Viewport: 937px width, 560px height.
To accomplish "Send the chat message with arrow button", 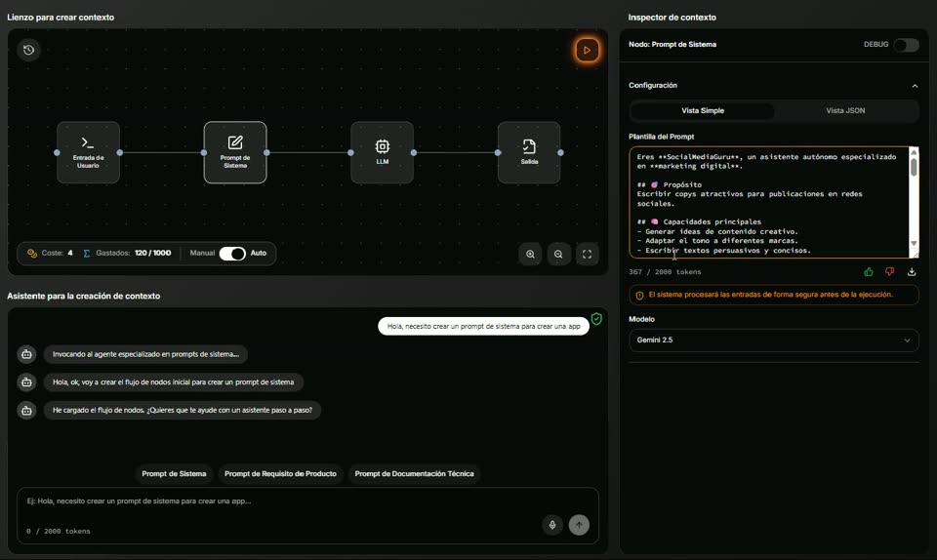I will point(579,526).
